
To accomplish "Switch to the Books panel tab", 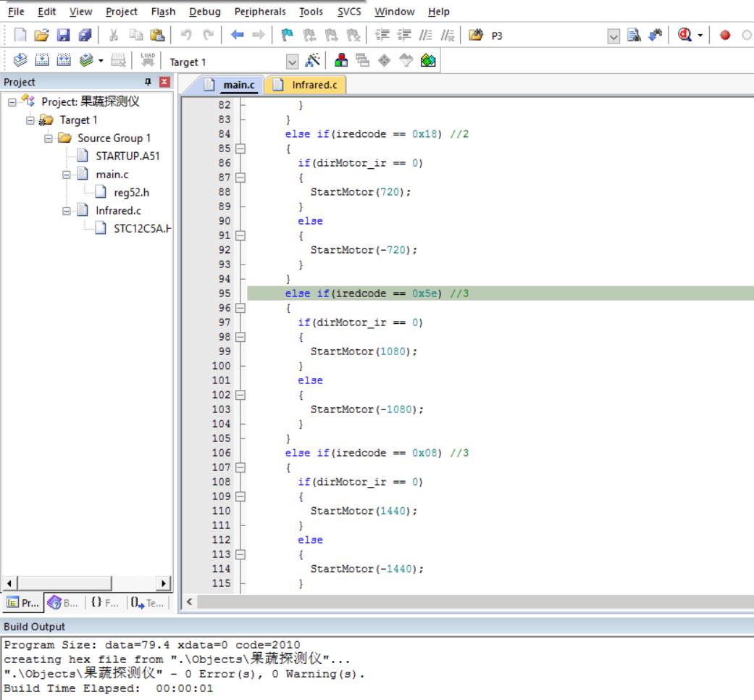I will click(64, 603).
